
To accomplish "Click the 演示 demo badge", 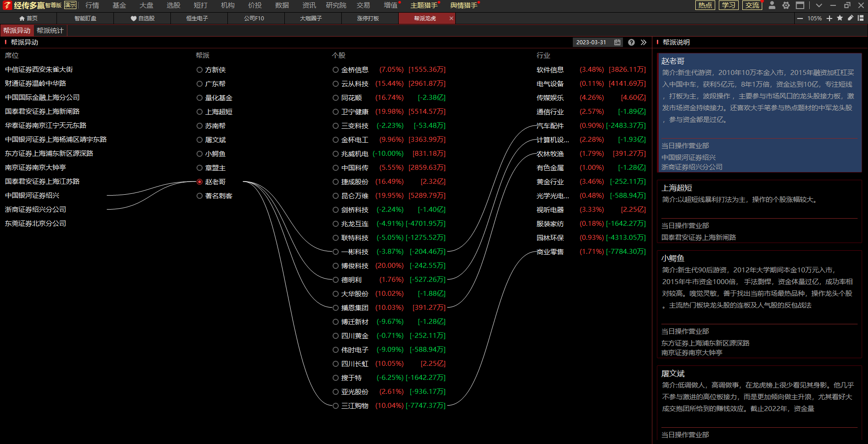I will [70, 5].
